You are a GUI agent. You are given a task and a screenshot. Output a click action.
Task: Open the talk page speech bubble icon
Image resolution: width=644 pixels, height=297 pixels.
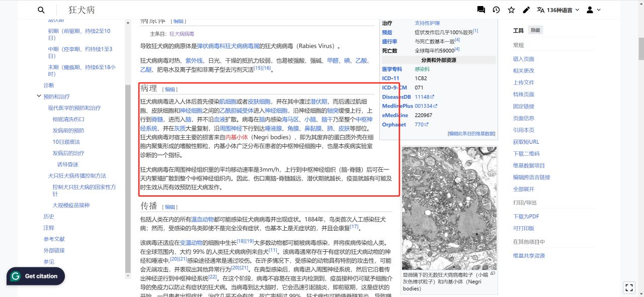[481, 10]
